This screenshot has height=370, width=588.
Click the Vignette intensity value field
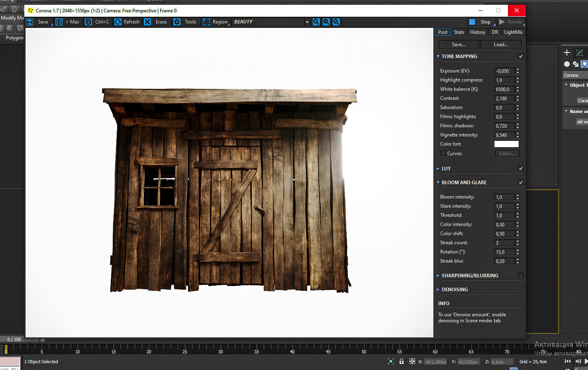504,135
